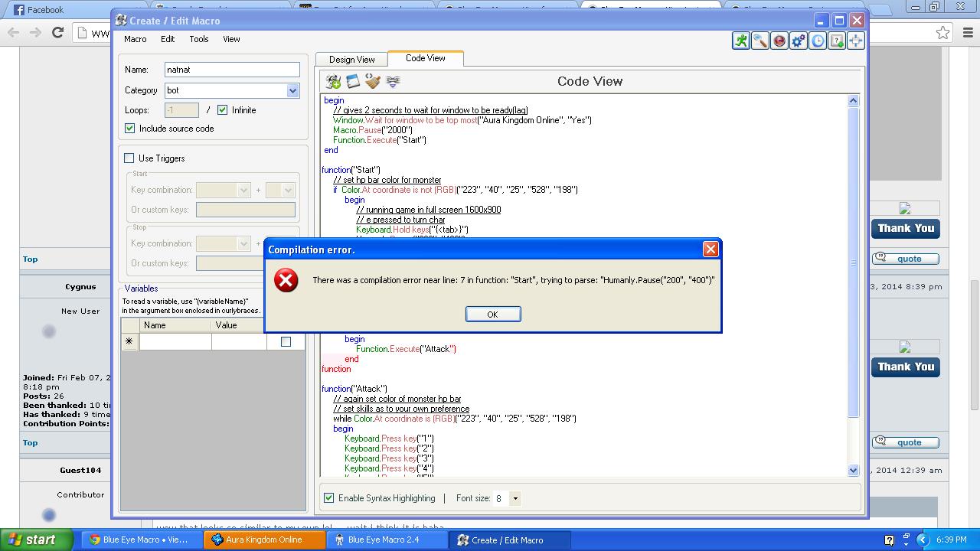Click OK in the Compilation error dialog
The height and width of the screenshot is (551, 980).
click(493, 315)
